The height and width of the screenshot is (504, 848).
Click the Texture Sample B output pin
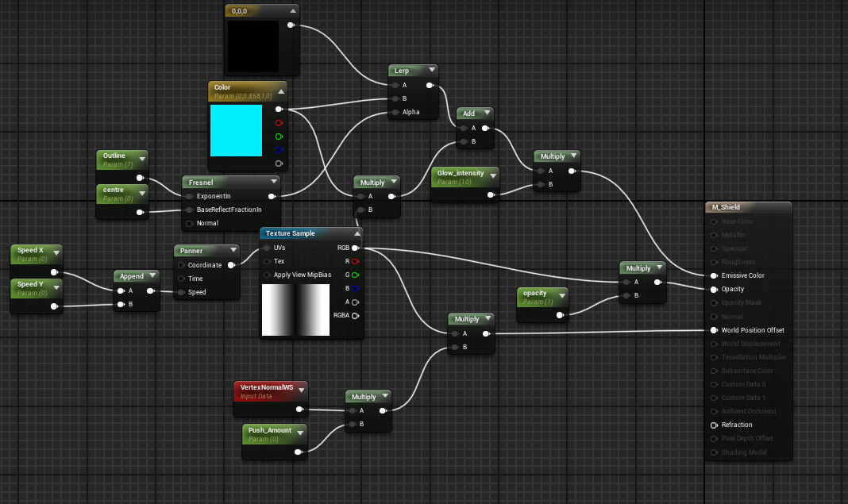[x=355, y=288]
